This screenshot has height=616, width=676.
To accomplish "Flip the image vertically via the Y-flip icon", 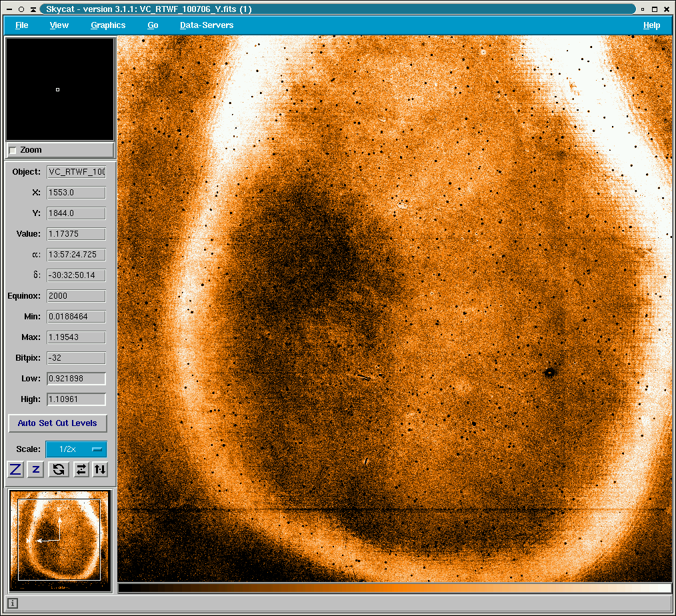I will 99,469.
